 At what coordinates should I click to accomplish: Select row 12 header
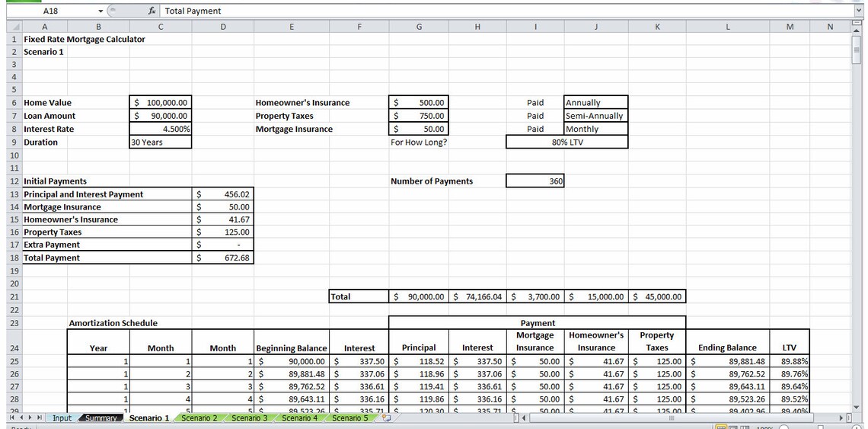point(14,181)
